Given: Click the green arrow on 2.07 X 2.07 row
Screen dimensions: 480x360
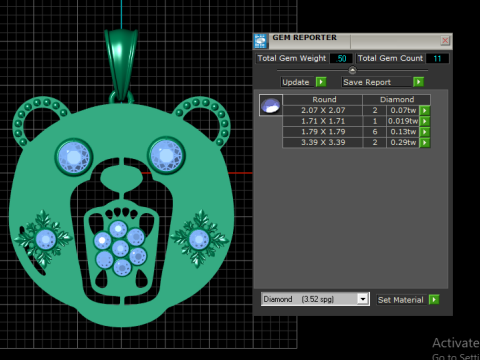Looking at the screenshot, I should click(x=425, y=110).
